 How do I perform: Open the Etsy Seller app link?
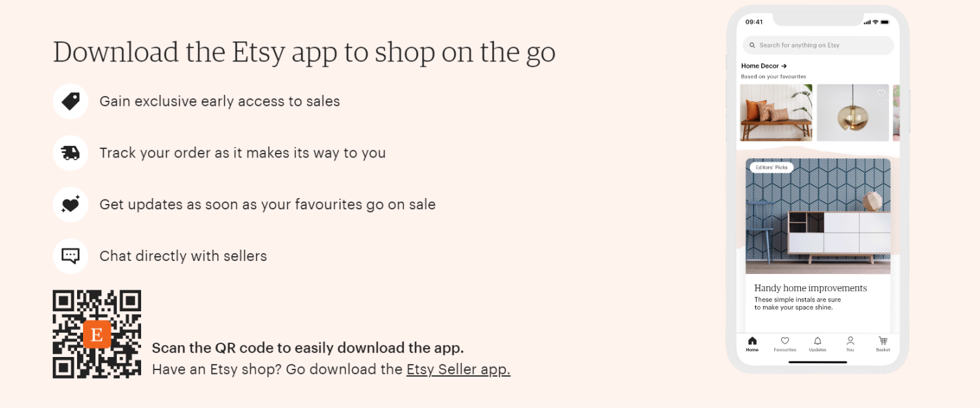click(x=458, y=369)
